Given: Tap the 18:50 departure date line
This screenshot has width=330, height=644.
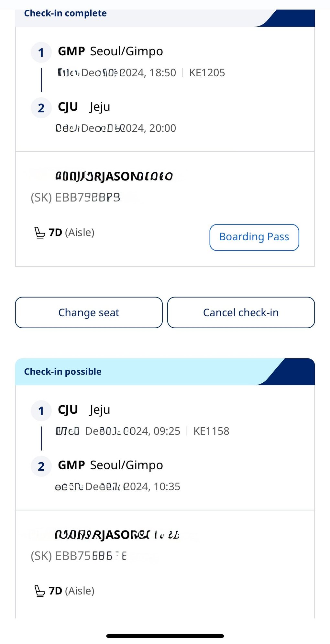Looking at the screenshot, I should pyautogui.click(x=117, y=73).
